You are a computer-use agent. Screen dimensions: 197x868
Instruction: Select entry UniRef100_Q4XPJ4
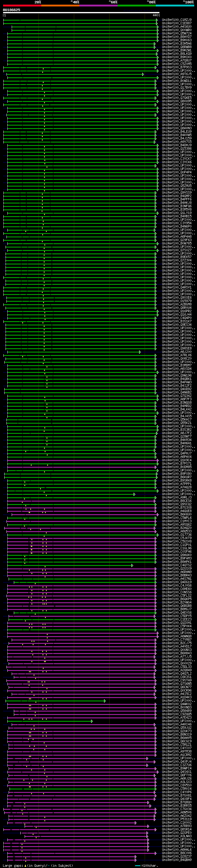177,761
